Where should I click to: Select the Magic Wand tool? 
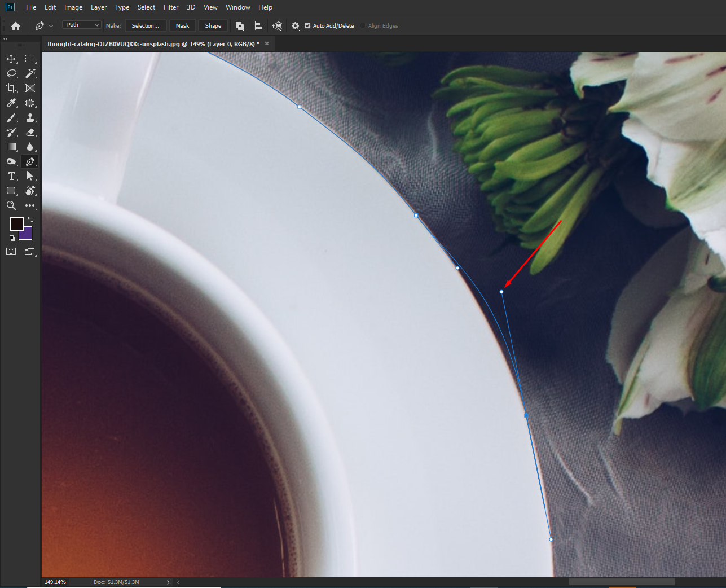[x=30, y=73]
